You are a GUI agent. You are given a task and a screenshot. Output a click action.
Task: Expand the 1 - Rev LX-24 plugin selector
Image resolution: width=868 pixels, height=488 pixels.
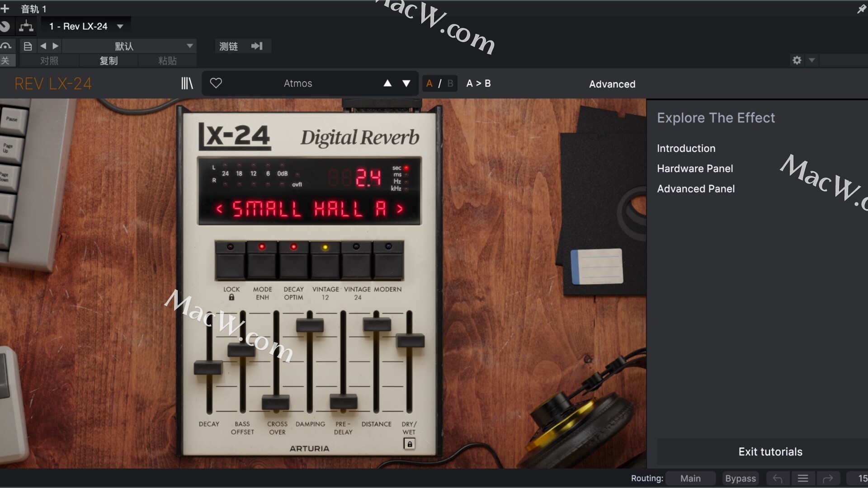click(x=86, y=26)
